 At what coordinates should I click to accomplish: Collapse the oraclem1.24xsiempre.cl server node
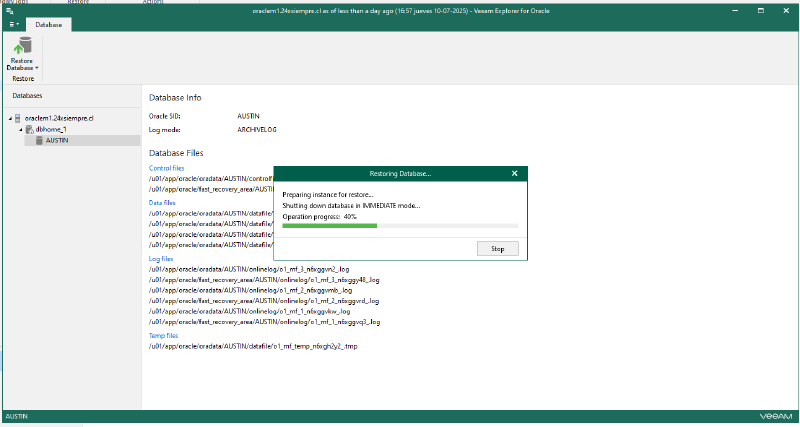click(x=10, y=118)
